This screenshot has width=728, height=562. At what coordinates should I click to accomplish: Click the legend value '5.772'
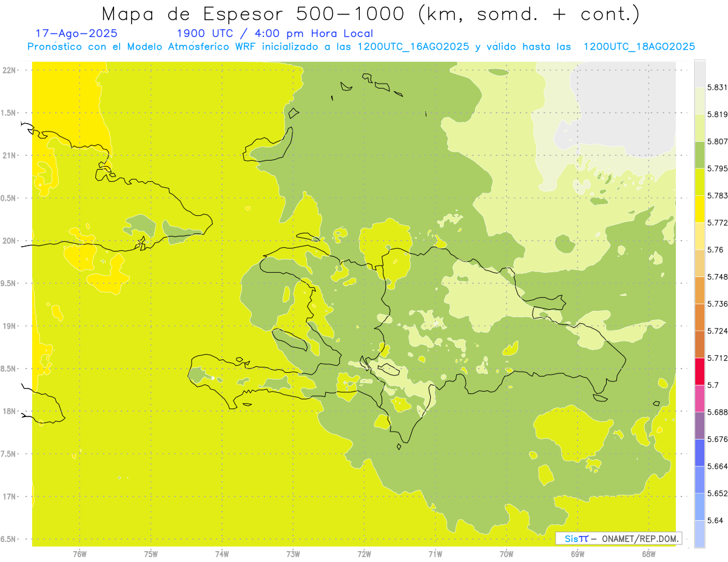pyautogui.click(x=716, y=222)
